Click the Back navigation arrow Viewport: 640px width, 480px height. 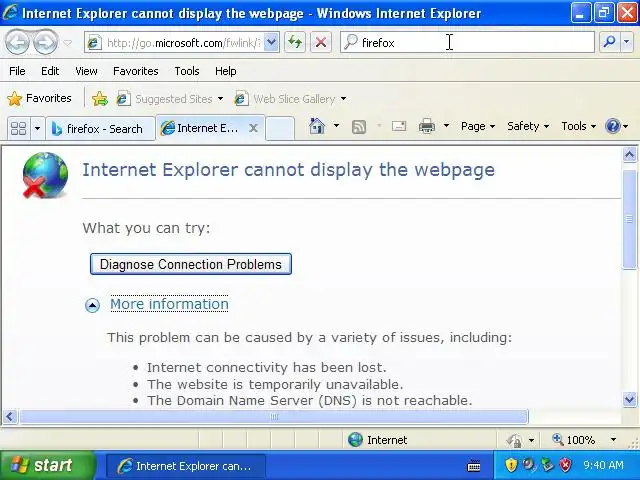17,42
